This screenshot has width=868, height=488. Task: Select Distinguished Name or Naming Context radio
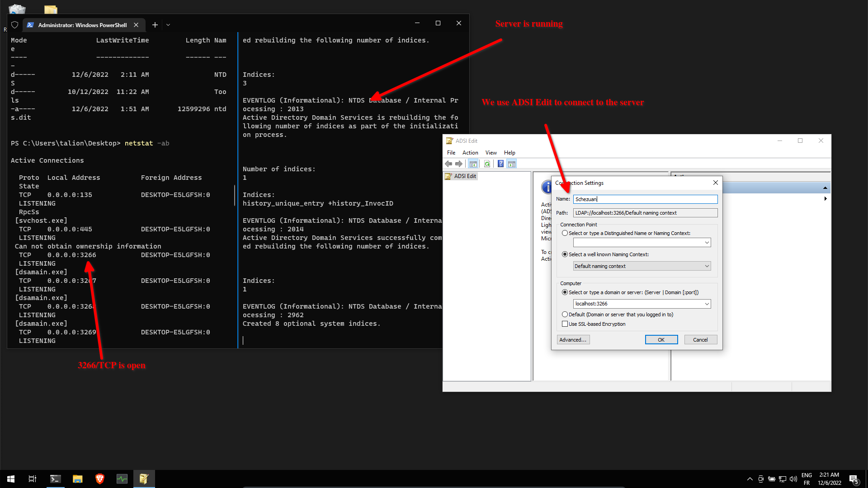[x=565, y=233]
